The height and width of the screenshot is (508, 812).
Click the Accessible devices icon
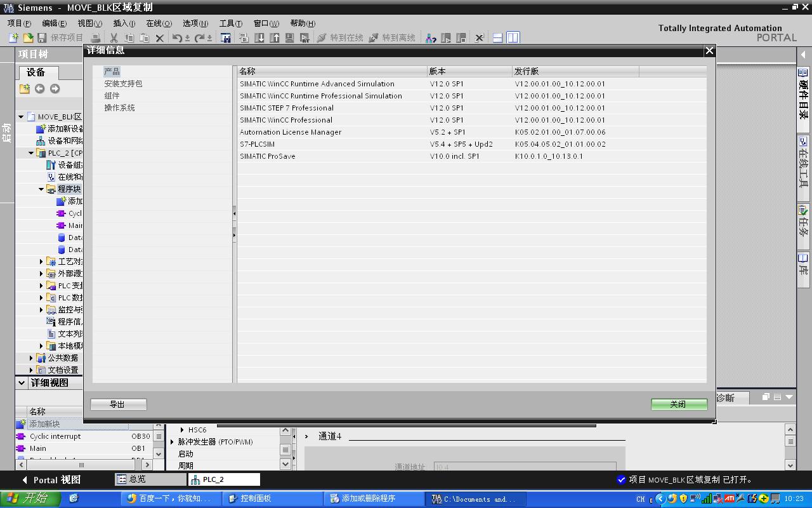(431, 38)
